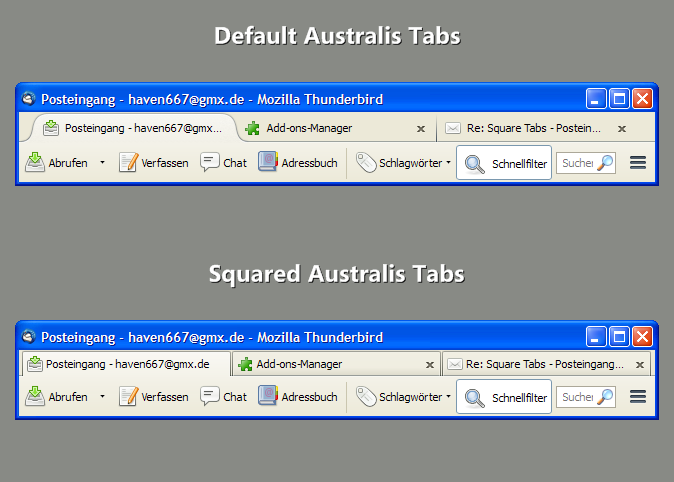Click search magnifier icon in Default window
This screenshot has width=674, height=482.
tap(605, 163)
